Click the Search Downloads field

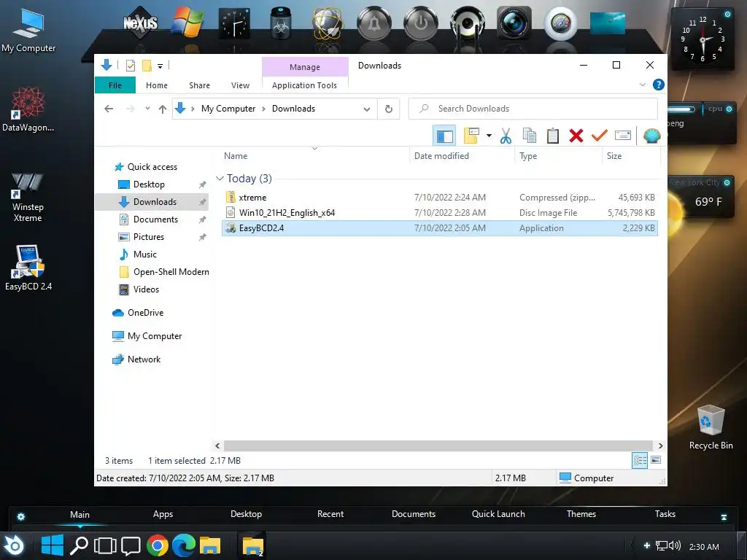[533, 109]
